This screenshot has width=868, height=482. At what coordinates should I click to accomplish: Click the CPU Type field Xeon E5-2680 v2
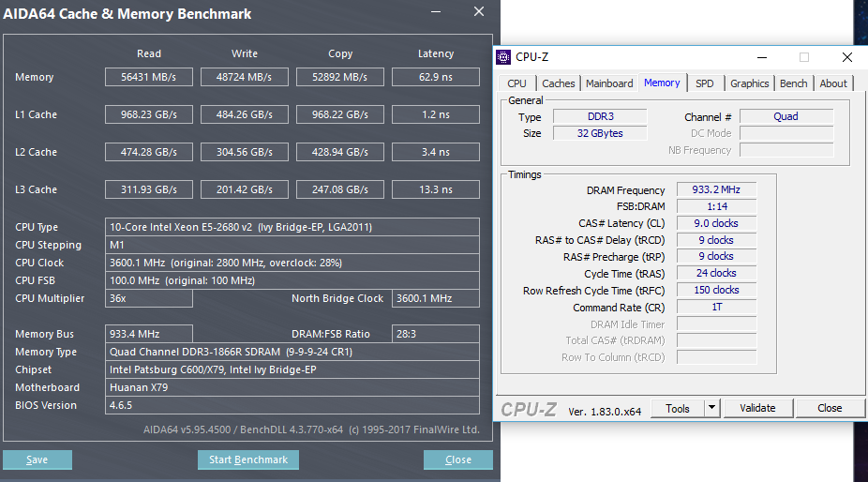tap(292, 227)
